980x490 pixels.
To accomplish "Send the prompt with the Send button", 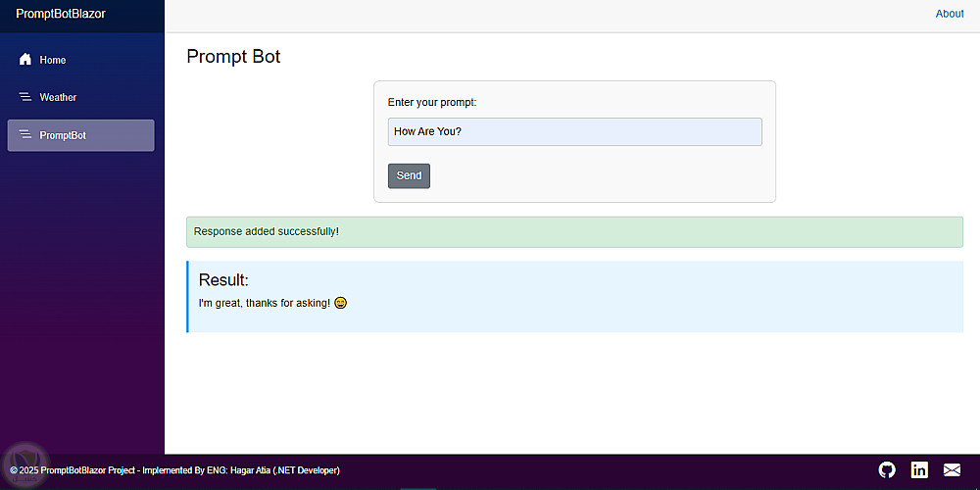I will (x=409, y=175).
